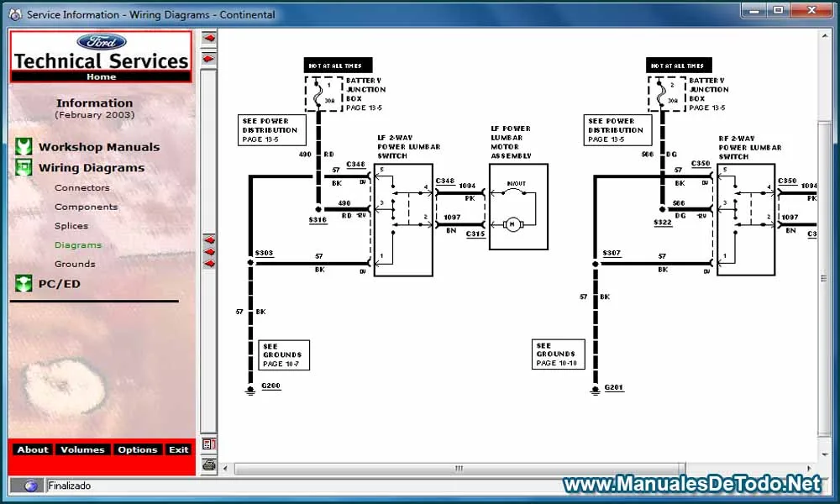Select Diagrams in the sidebar
Screen dimensions: 840x504
78,244
